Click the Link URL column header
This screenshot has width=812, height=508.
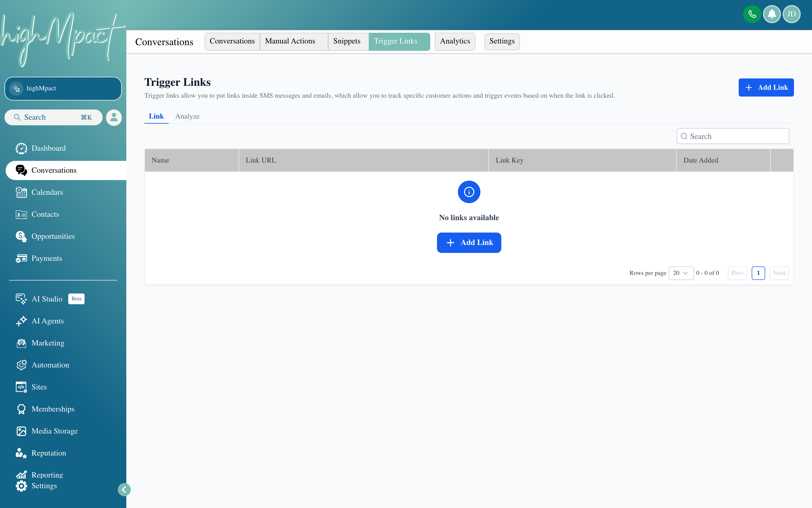click(x=363, y=160)
